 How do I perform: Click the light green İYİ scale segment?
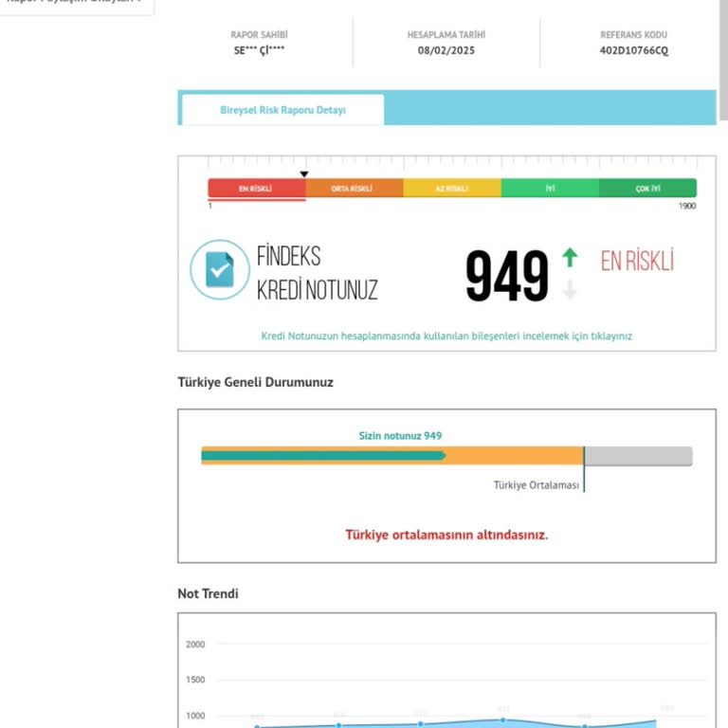(550, 188)
